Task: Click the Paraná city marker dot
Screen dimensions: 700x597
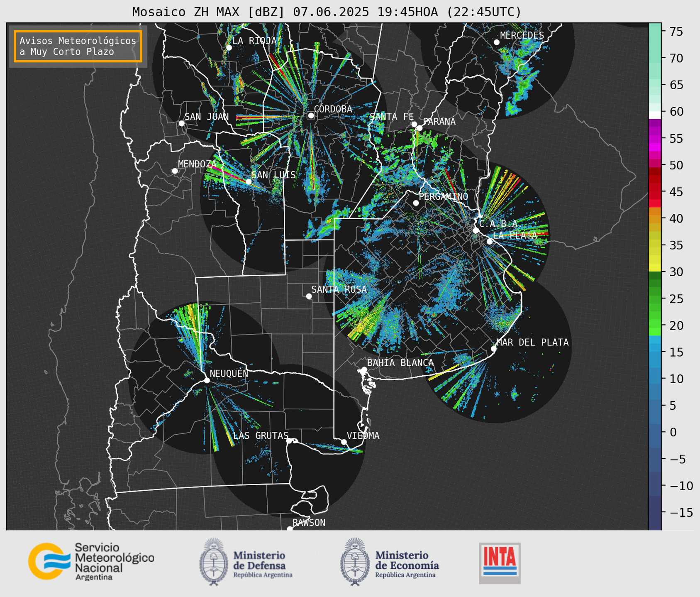Action: (x=420, y=128)
